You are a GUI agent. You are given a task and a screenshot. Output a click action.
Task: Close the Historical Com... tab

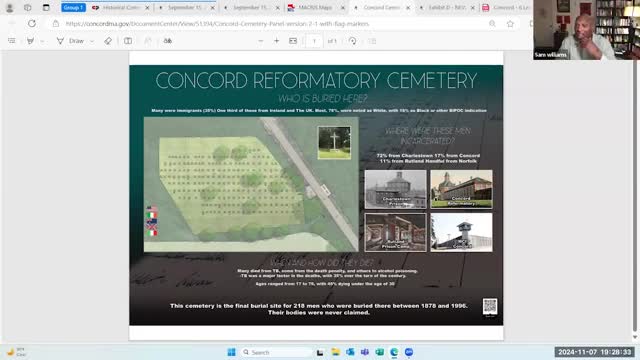[147, 8]
